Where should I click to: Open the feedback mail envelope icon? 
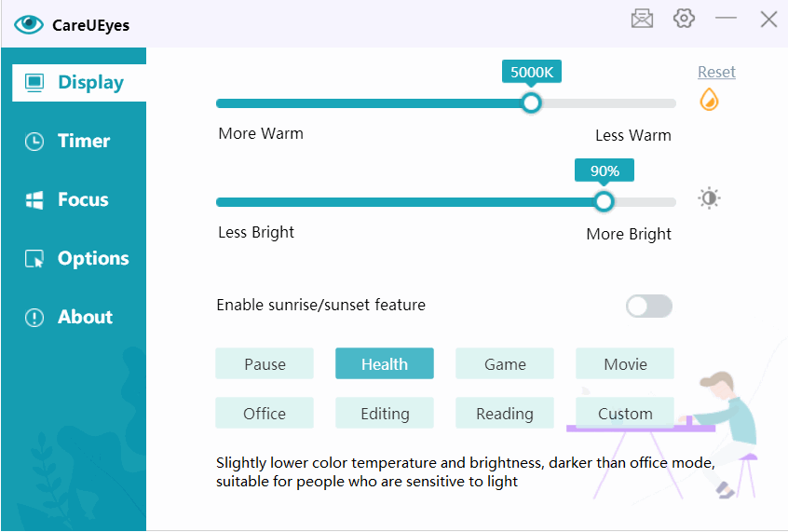tap(642, 20)
